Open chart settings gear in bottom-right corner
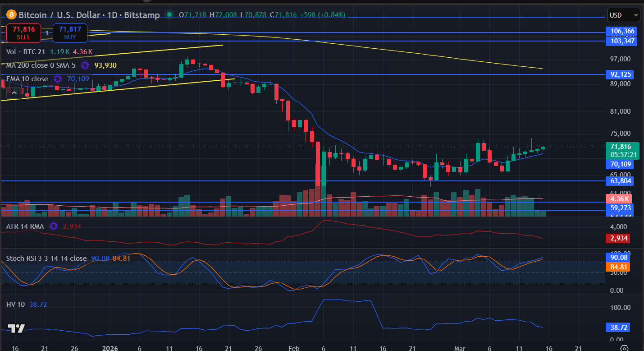The height and width of the screenshot is (351, 644). coord(624,348)
